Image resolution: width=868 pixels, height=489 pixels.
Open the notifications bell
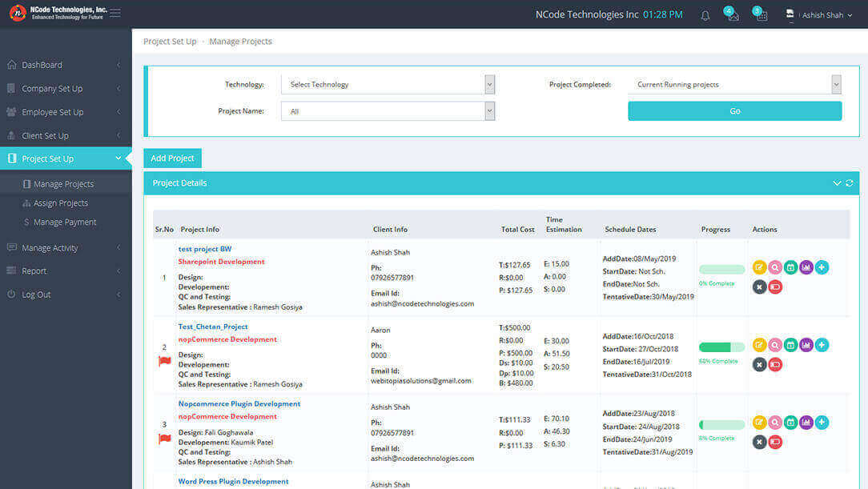[705, 15]
